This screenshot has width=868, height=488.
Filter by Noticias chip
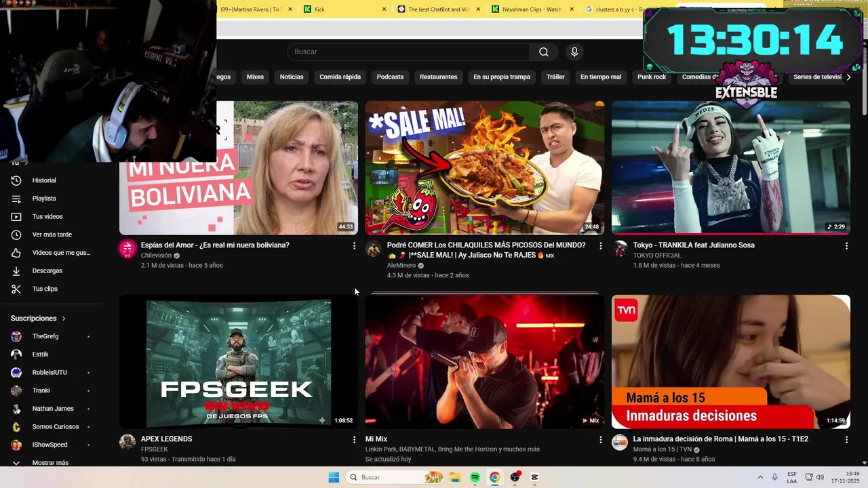pos(292,77)
